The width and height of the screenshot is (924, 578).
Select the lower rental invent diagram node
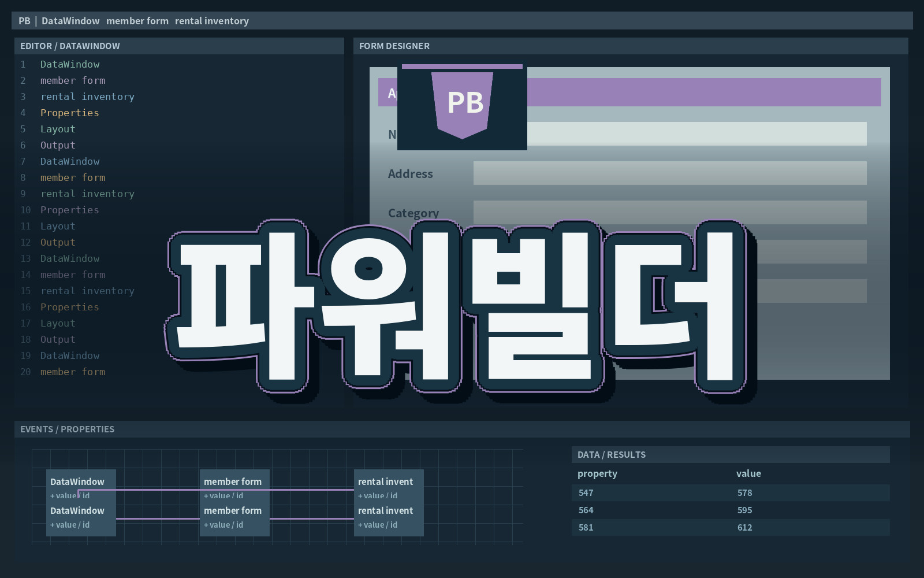click(389, 518)
